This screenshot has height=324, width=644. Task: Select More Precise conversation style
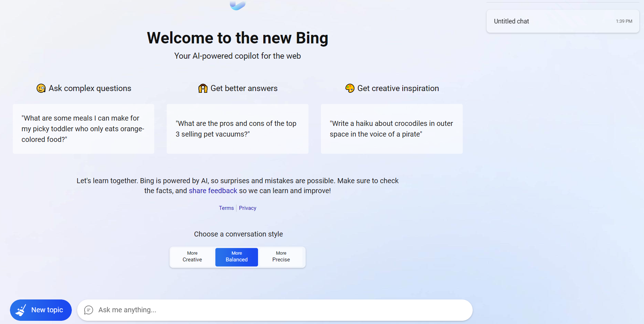click(281, 257)
